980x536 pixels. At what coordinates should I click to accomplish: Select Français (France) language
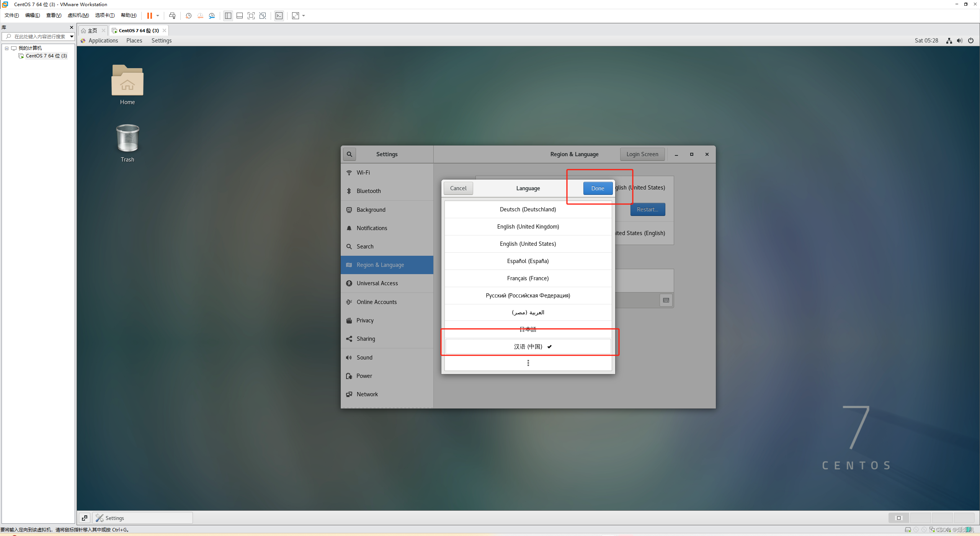(x=528, y=278)
